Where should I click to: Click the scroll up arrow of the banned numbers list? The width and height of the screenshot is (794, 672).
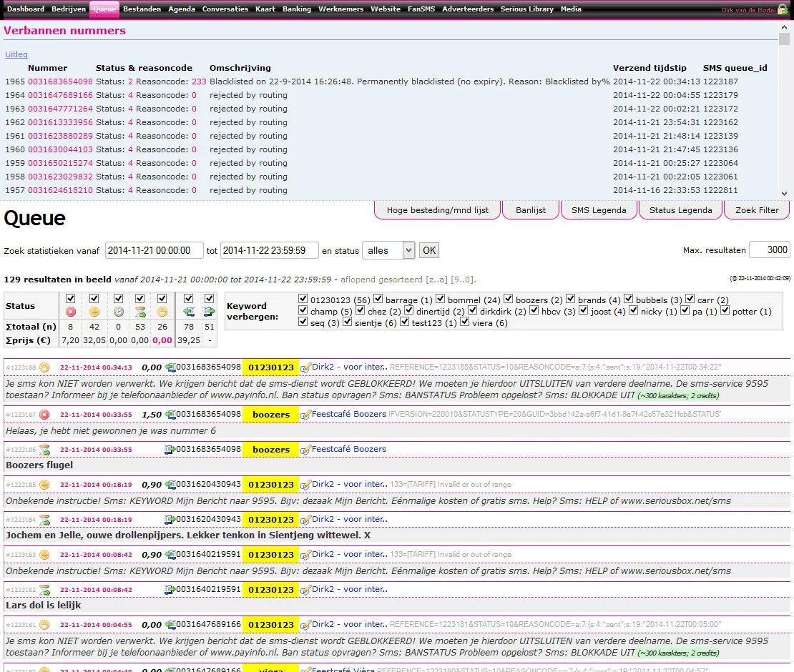tap(784, 27)
